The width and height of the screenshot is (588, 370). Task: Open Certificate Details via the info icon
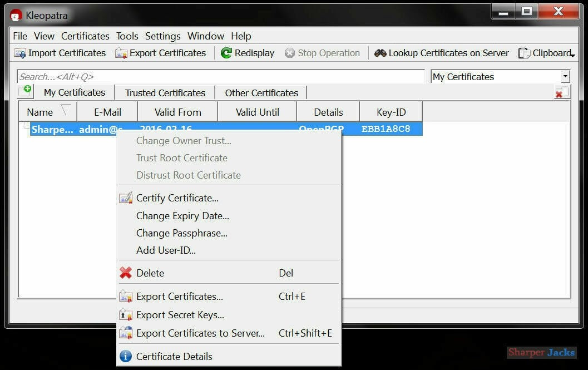point(125,357)
